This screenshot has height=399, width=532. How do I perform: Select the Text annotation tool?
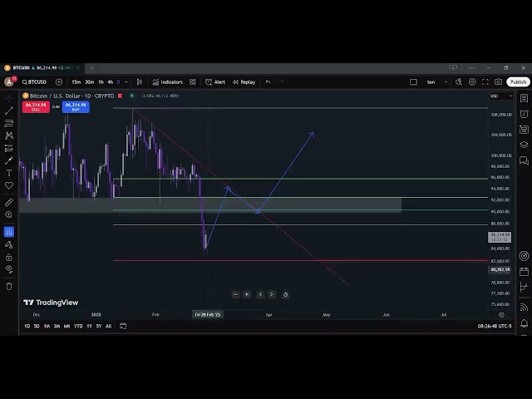point(9,173)
